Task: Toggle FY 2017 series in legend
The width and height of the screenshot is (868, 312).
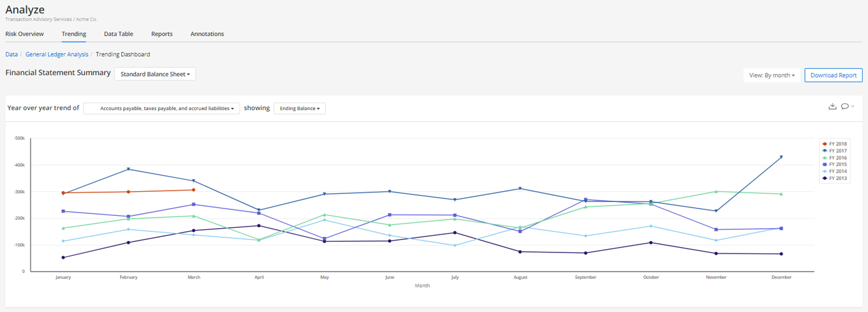Action: pos(834,151)
